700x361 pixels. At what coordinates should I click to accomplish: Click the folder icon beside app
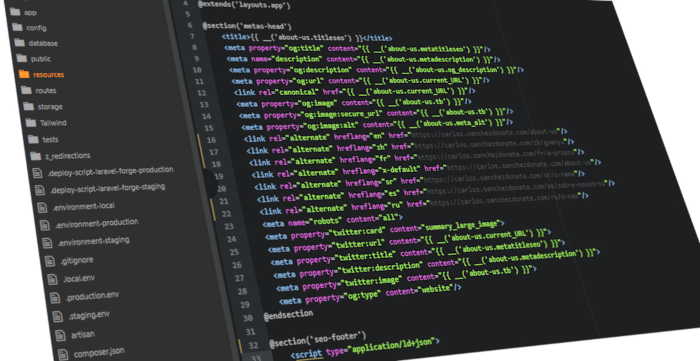tap(15, 12)
